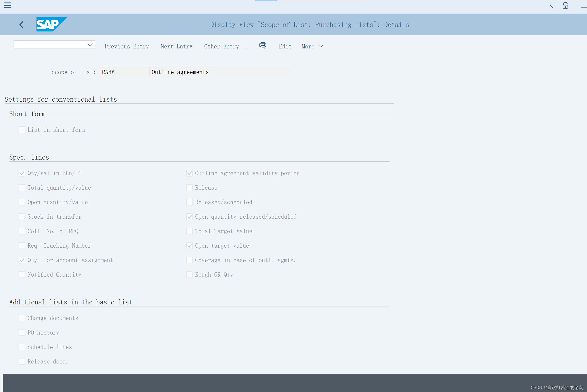The height and width of the screenshot is (392, 587).
Task: Click the print icon in toolbar
Action: pyautogui.click(x=263, y=46)
